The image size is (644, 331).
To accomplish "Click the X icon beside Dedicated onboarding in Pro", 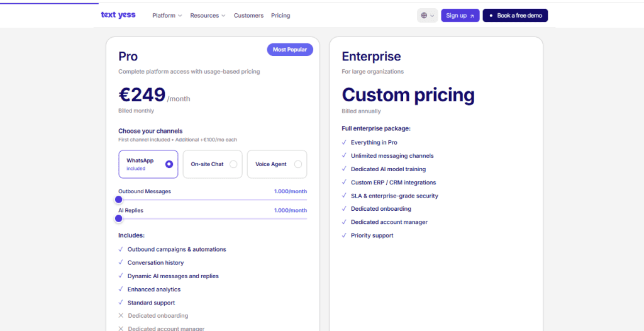I will point(121,315).
